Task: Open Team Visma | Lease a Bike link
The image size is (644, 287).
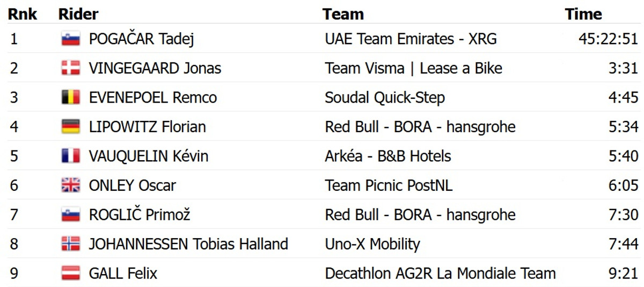Action: pos(413,68)
